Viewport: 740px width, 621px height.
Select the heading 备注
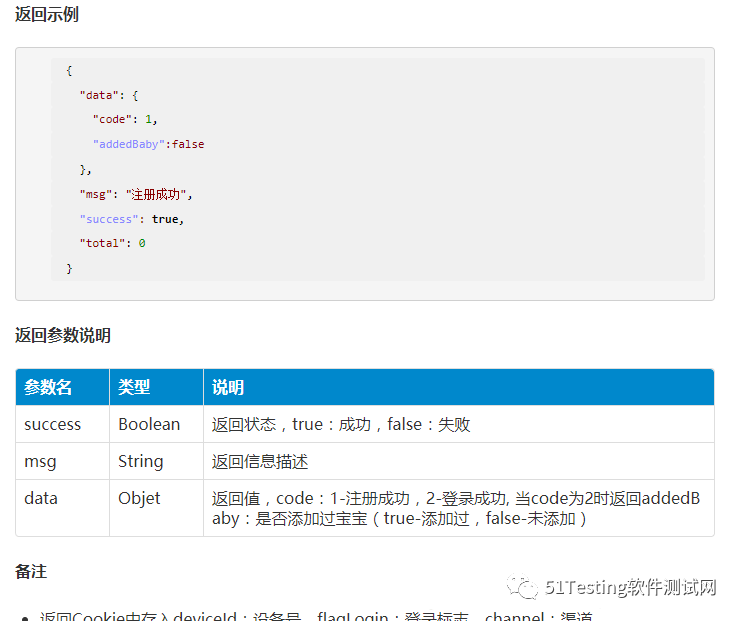31,571
